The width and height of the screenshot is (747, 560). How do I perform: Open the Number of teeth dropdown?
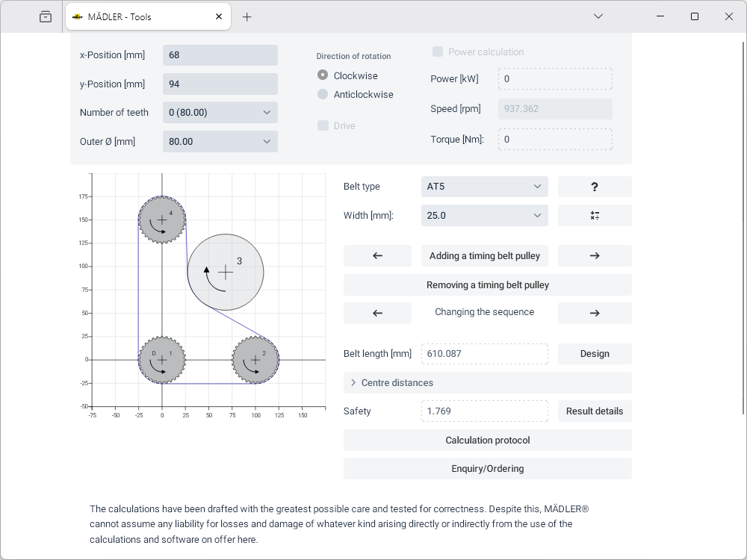point(220,113)
